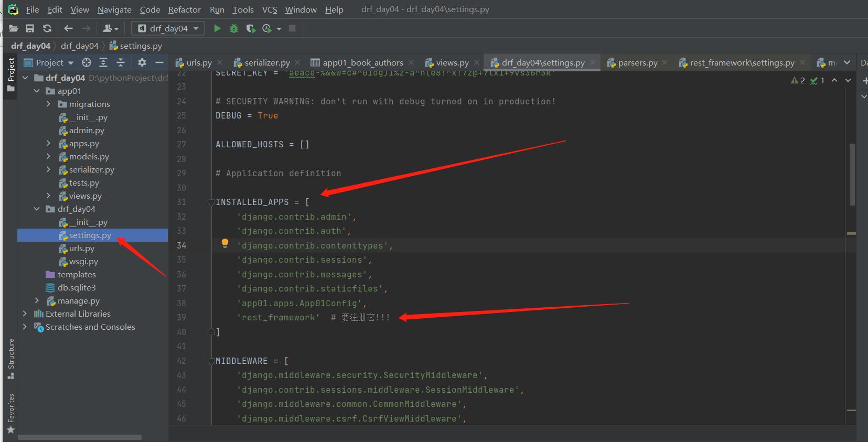Click the 'rest_framework' string in code

[x=278, y=318]
